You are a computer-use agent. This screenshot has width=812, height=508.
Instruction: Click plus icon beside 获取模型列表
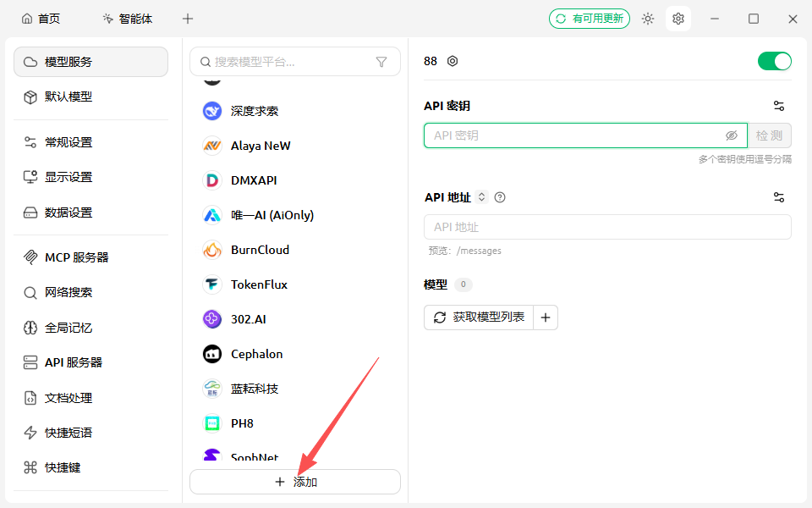click(x=546, y=317)
